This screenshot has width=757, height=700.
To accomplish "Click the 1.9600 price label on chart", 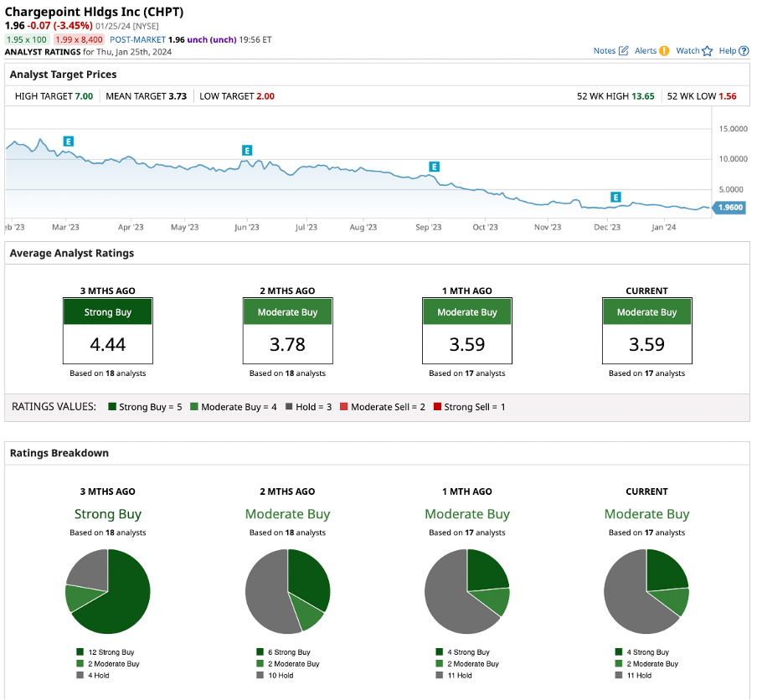I will coord(729,208).
